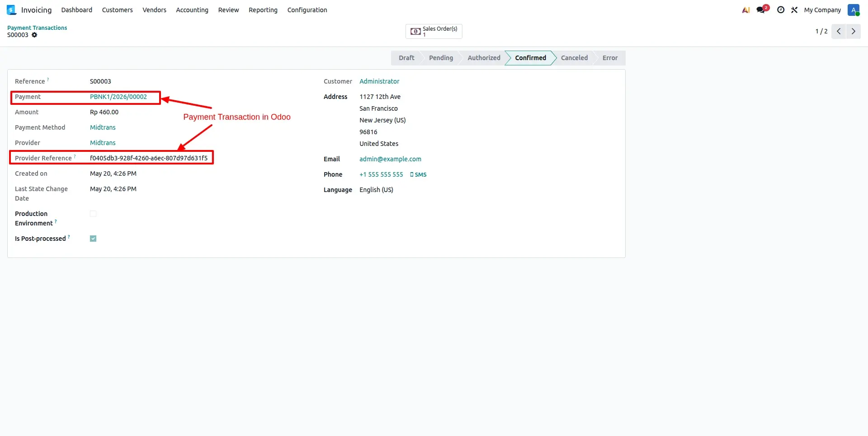Open the Reporting menu
Viewport: 868px width, 436px height.
point(263,10)
